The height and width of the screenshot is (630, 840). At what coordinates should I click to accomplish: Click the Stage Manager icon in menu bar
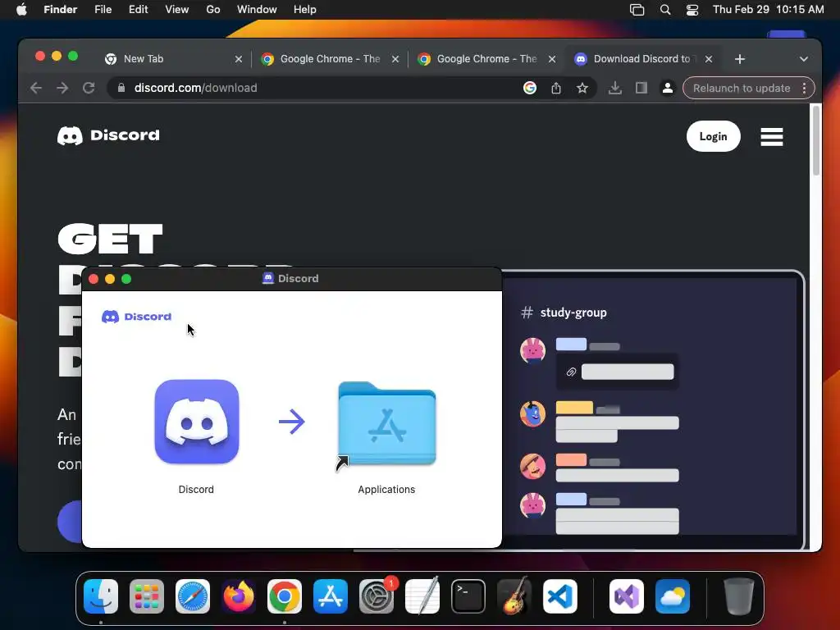(637, 10)
